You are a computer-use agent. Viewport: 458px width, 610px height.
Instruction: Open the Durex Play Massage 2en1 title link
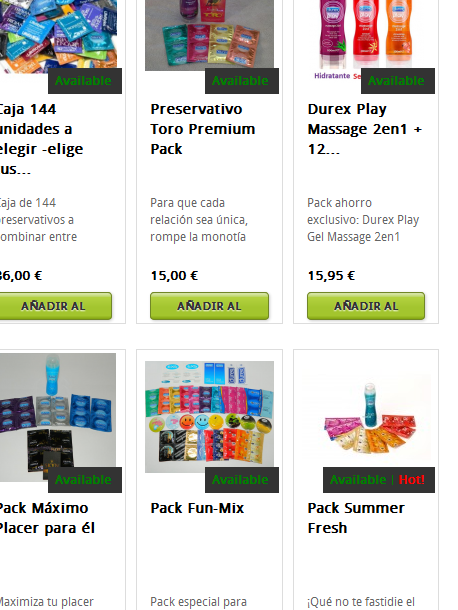365,129
